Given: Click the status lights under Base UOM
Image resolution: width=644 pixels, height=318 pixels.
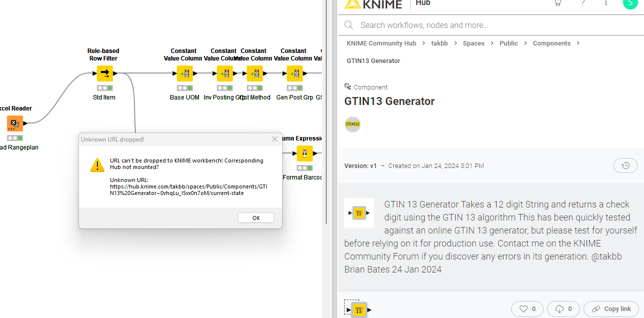Looking at the screenshot, I should tap(185, 88).
